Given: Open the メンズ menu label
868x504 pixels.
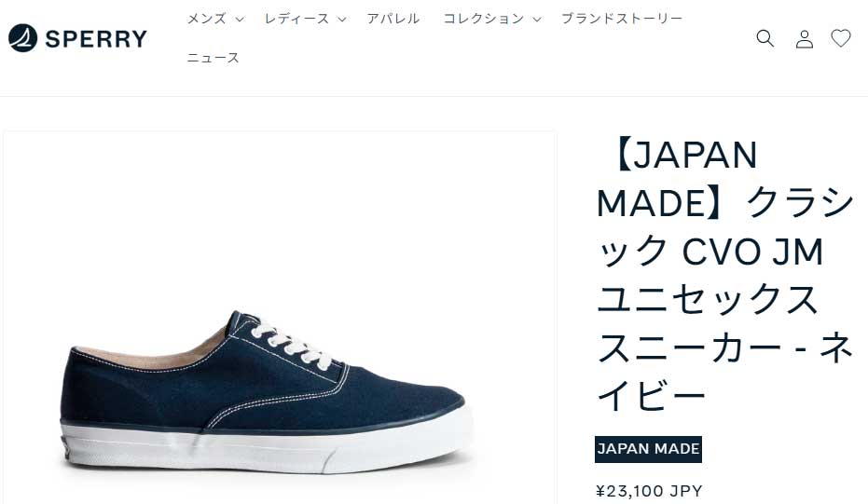Looking at the screenshot, I should (x=207, y=19).
